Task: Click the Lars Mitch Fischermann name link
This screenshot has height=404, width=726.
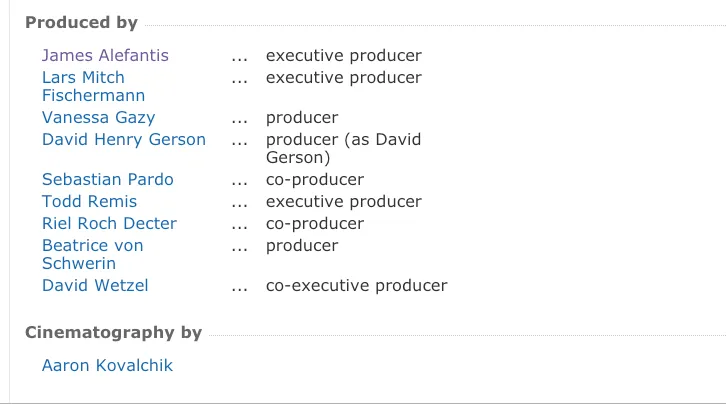Action: tap(93, 87)
